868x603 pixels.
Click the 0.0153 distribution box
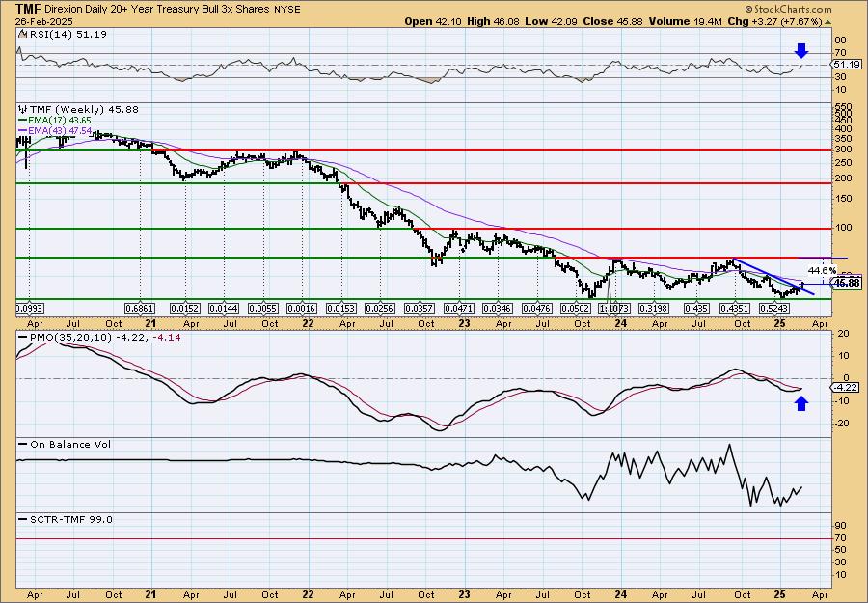[341, 308]
